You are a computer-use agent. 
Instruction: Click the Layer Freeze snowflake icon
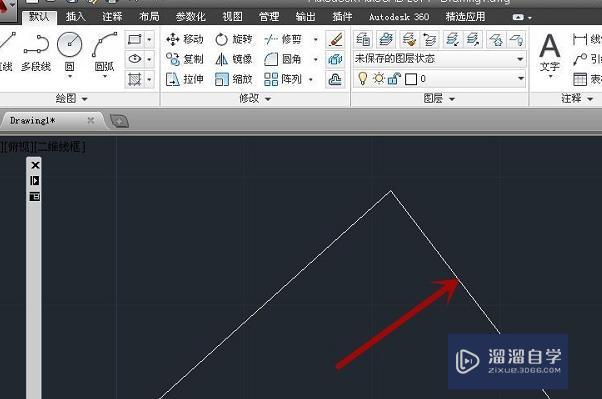click(x=496, y=39)
